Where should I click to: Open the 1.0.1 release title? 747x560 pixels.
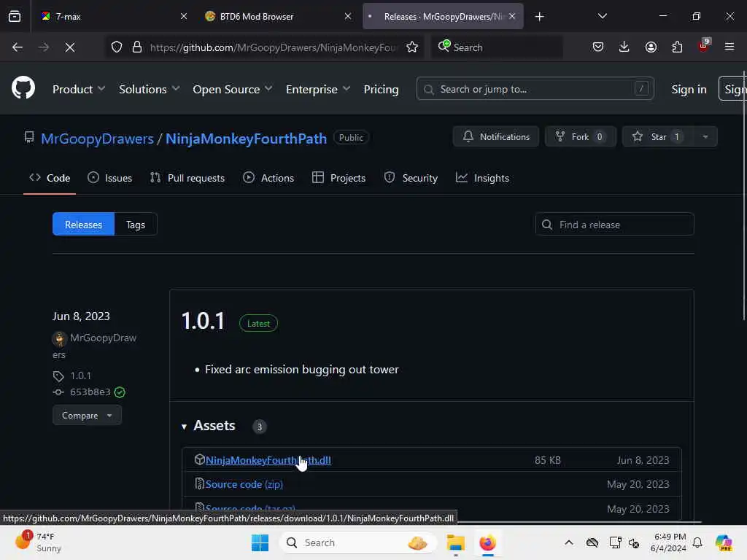click(x=203, y=321)
